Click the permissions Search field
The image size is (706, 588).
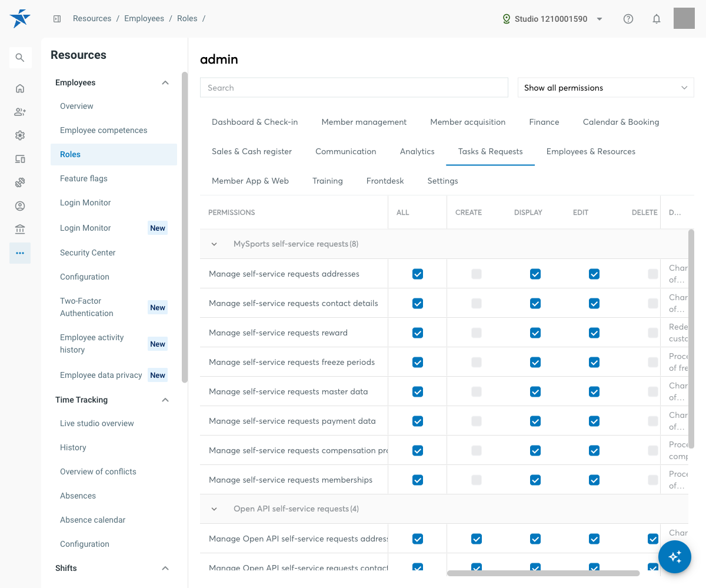pyautogui.click(x=354, y=88)
